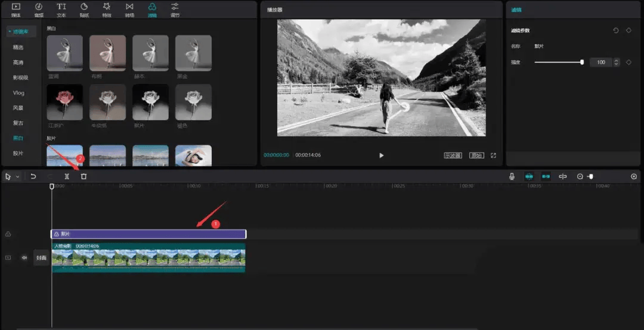Redo the last undone action
Viewport: 644px width, 330px height.
click(50, 176)
